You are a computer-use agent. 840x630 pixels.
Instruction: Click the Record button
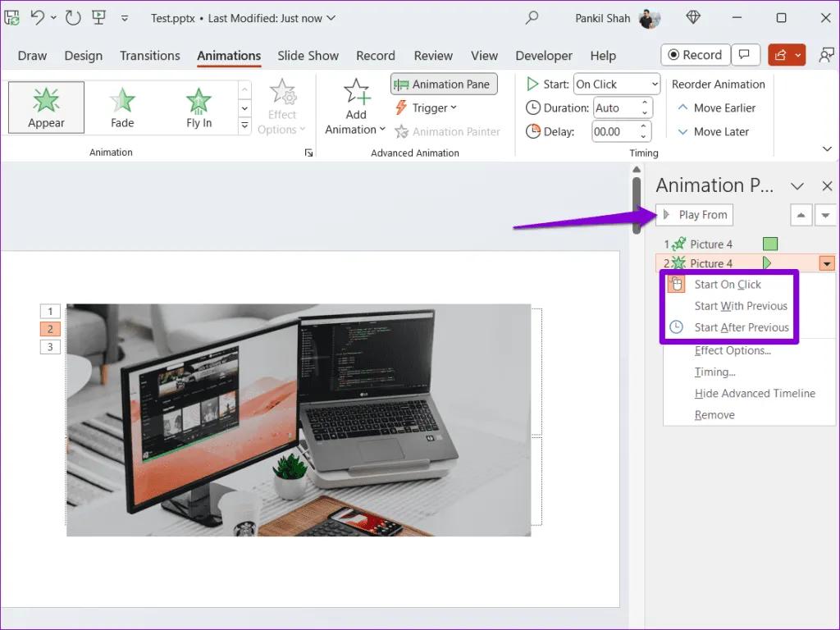[x=694, y=55]
